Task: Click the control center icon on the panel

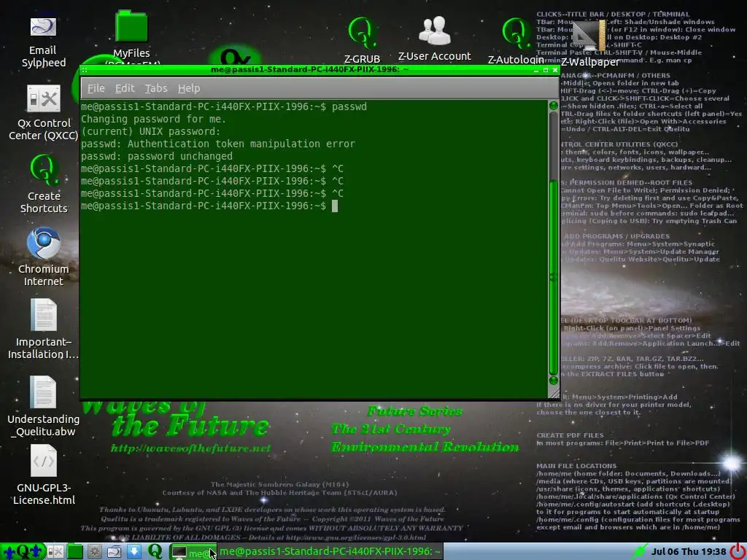Action: [x=55, y=551]
